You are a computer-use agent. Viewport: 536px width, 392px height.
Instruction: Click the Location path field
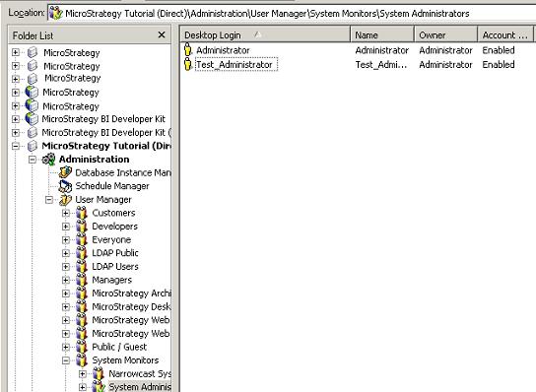292,13
